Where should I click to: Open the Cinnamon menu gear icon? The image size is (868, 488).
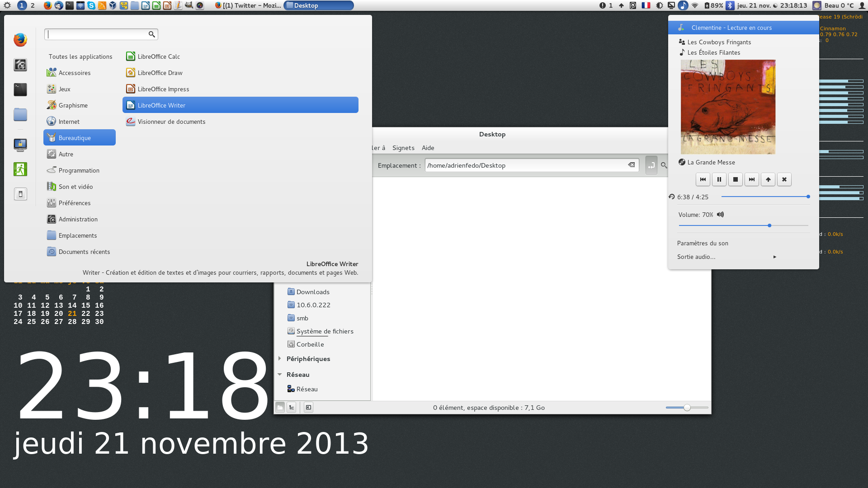[x=7, y=5]
